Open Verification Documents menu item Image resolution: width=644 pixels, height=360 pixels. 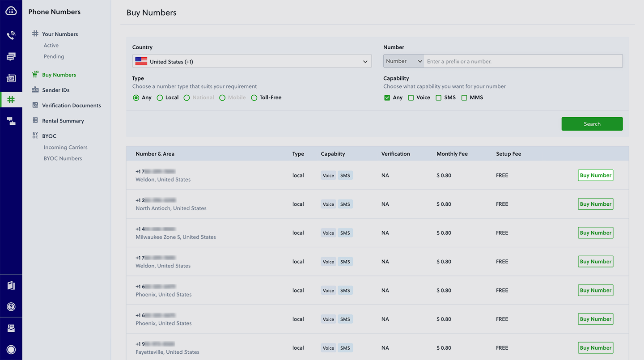click(71, 106)
